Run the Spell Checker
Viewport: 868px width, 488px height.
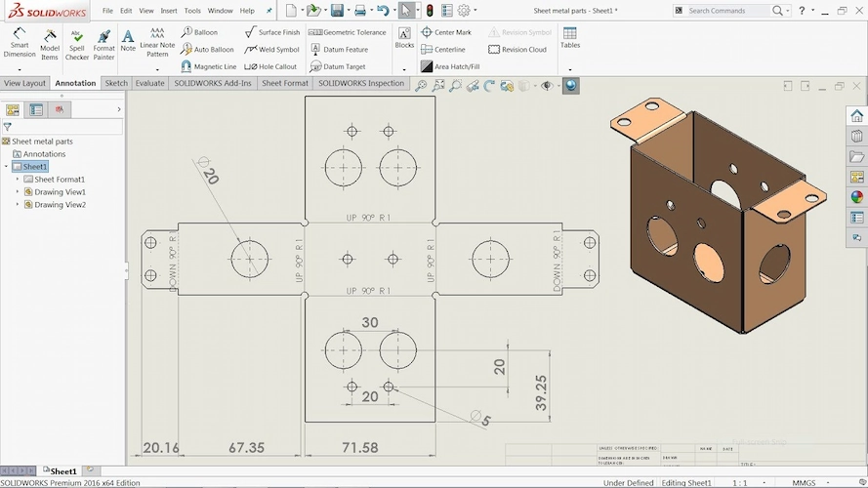77,44
